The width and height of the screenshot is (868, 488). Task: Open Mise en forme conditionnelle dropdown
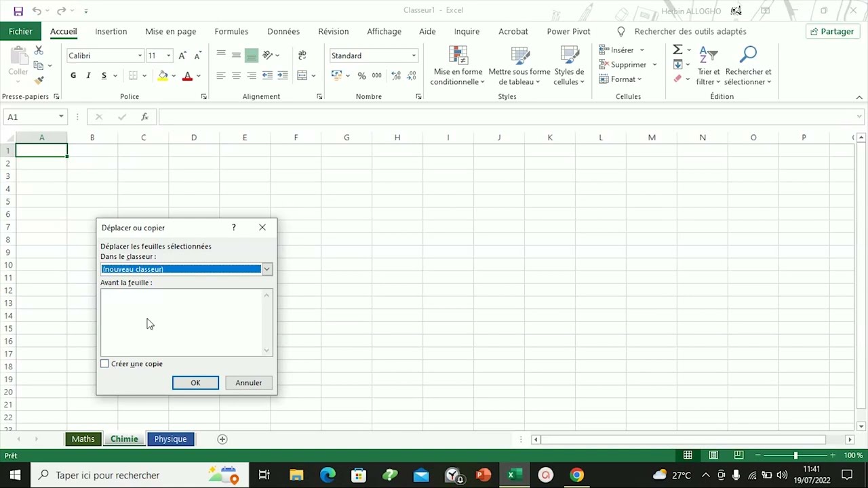coord(458,66)
